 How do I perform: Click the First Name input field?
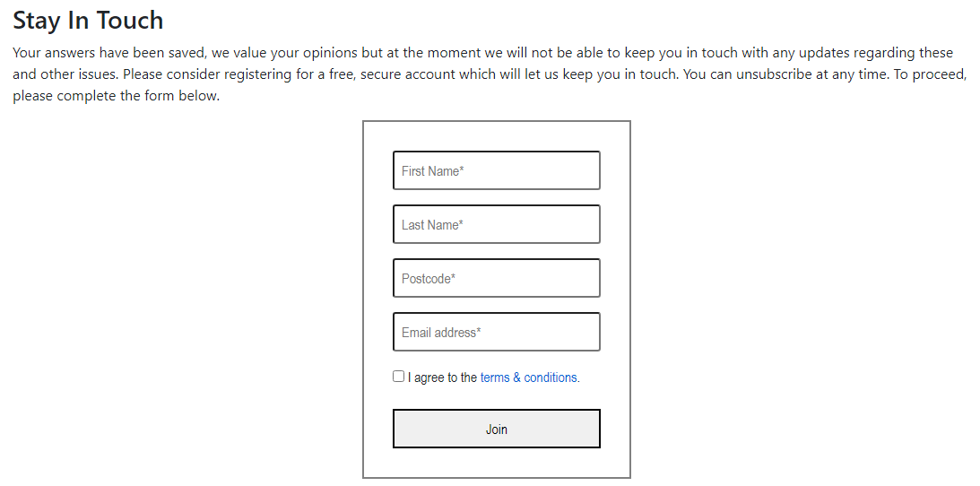tap(496, 170)
